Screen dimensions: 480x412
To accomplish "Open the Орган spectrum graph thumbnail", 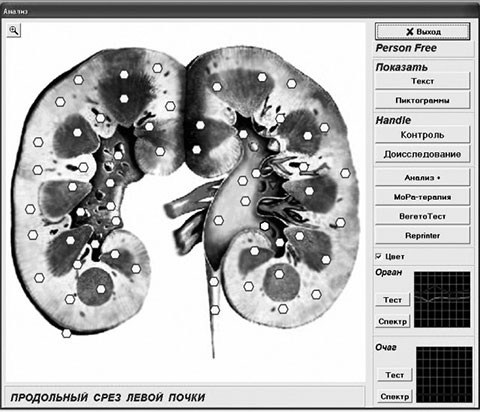I will 442,300.
